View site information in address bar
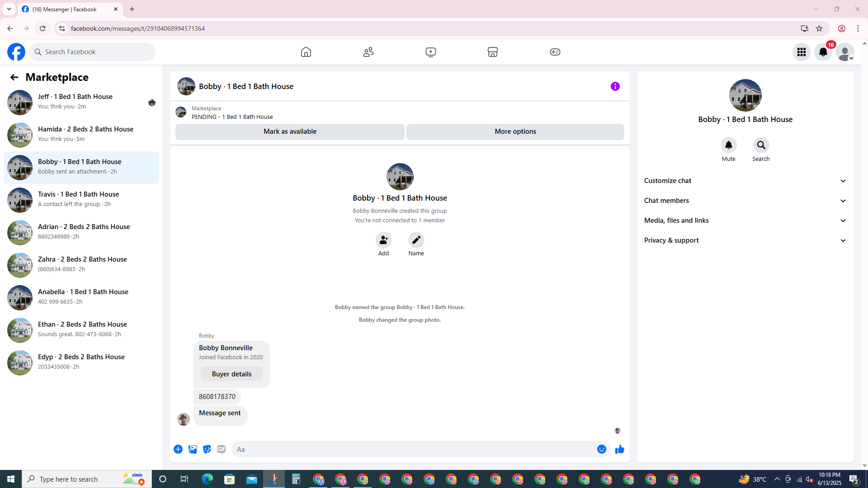The image size is (868, 488). [62, 28]
